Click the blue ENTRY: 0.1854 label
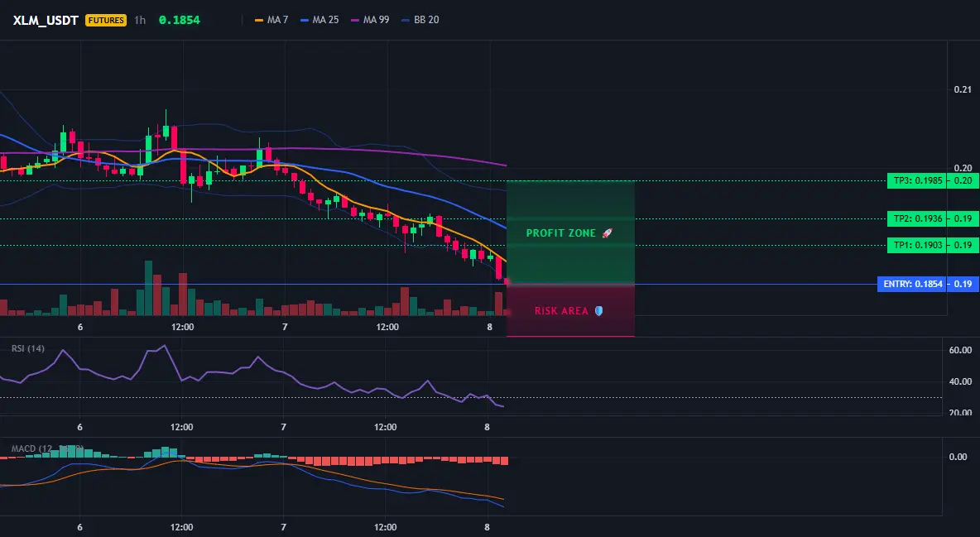Image resolution: width=980 pixels, height=537 pixels. [x=912, y=284]
